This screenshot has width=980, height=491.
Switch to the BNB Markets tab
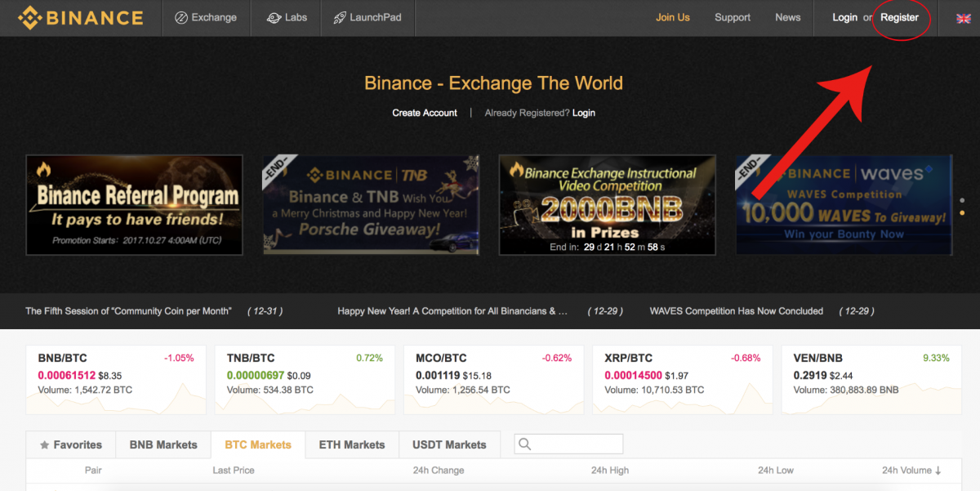tap(163, 445)
